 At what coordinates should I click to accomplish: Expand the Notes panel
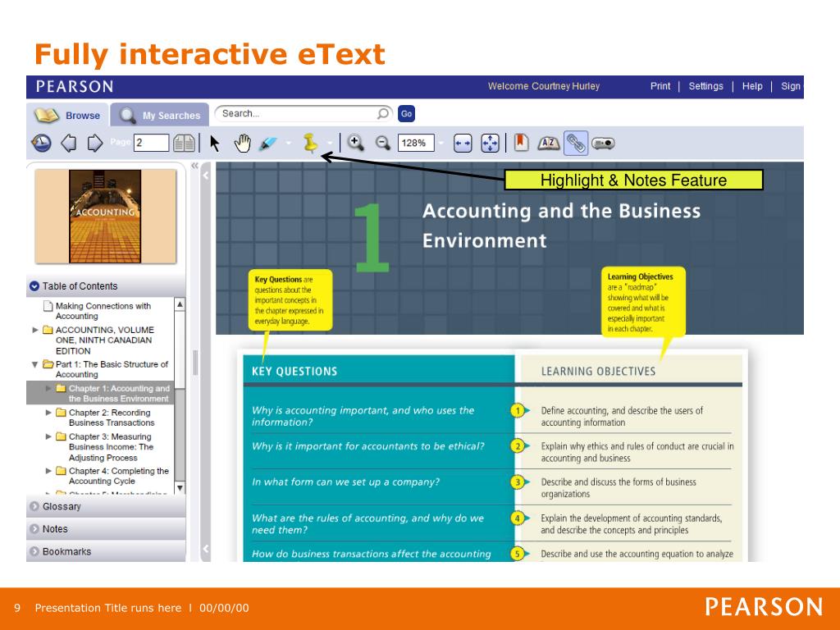(106, 529)
